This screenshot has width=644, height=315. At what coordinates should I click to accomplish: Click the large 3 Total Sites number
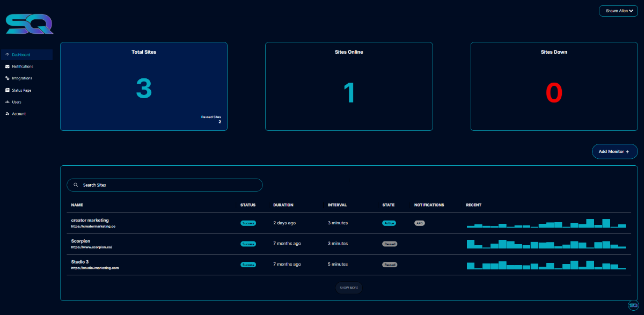pos(144,89)
